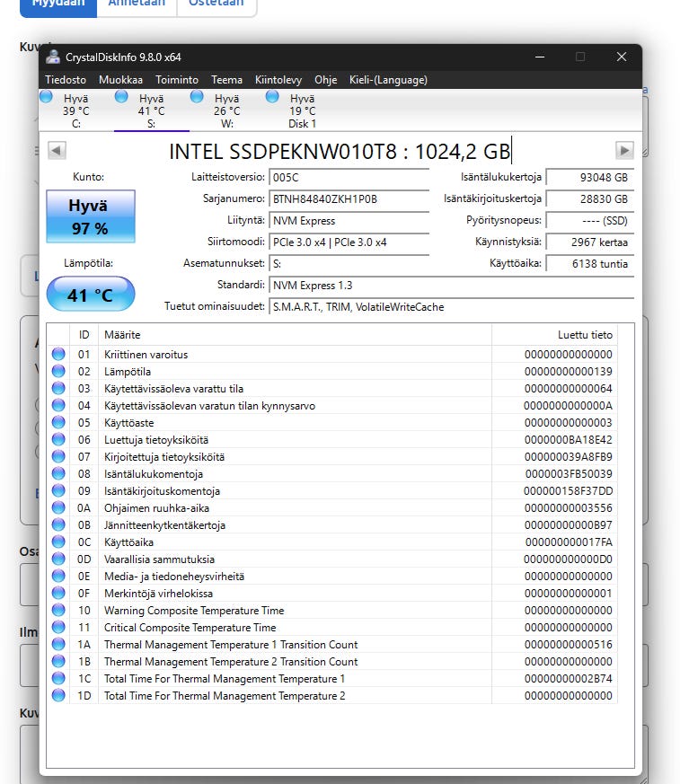Select the Käyttöaste attribute name

tap(129, 423)
